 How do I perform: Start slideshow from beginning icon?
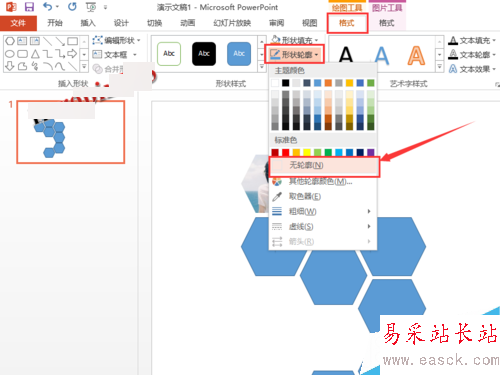pos(91,7)
